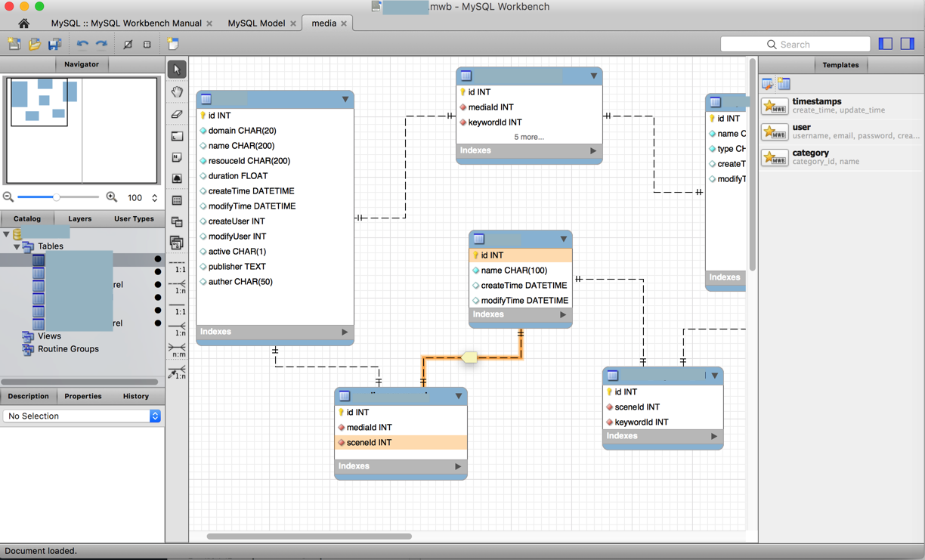925x560 pixels.
Task: Click the Search field
Action: click(x=795, y=45)
